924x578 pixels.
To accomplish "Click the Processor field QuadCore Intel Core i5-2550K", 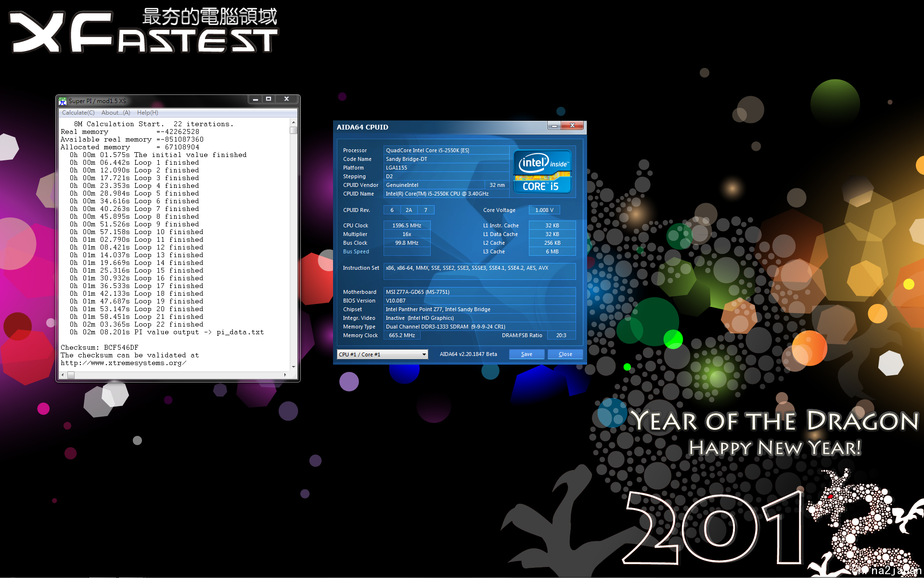I will (x=446, y=150).
